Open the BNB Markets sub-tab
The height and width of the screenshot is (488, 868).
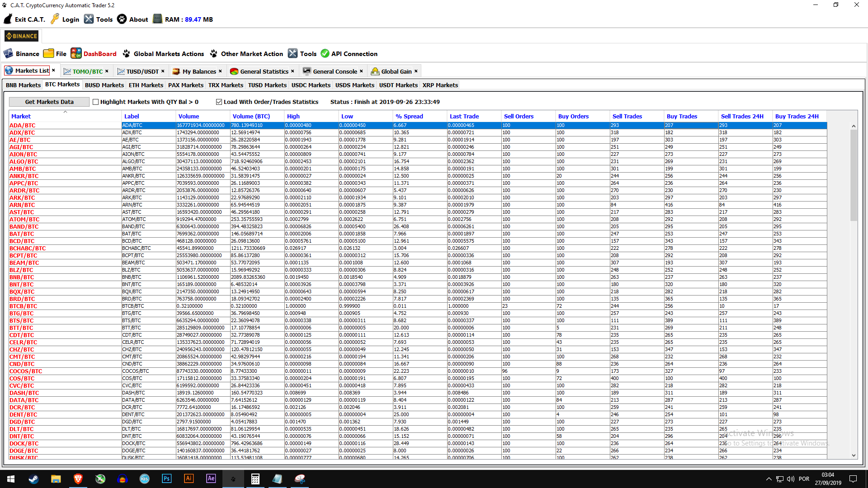pos(23,85)
